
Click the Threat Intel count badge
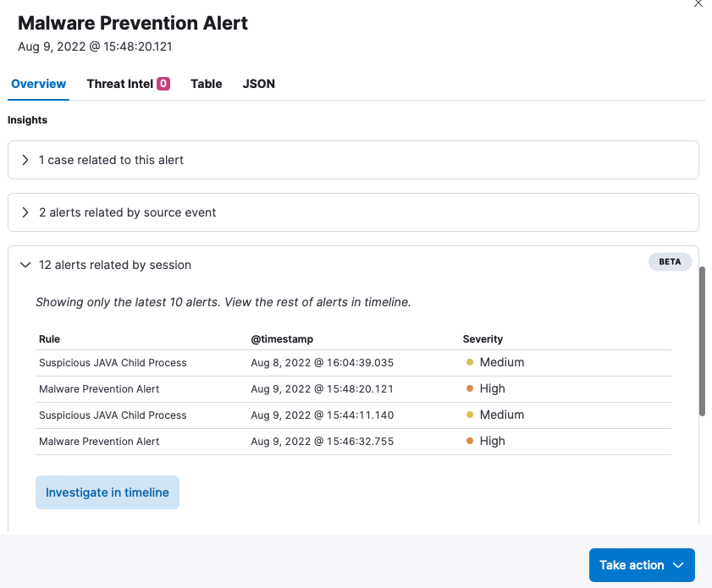(163, 84)
